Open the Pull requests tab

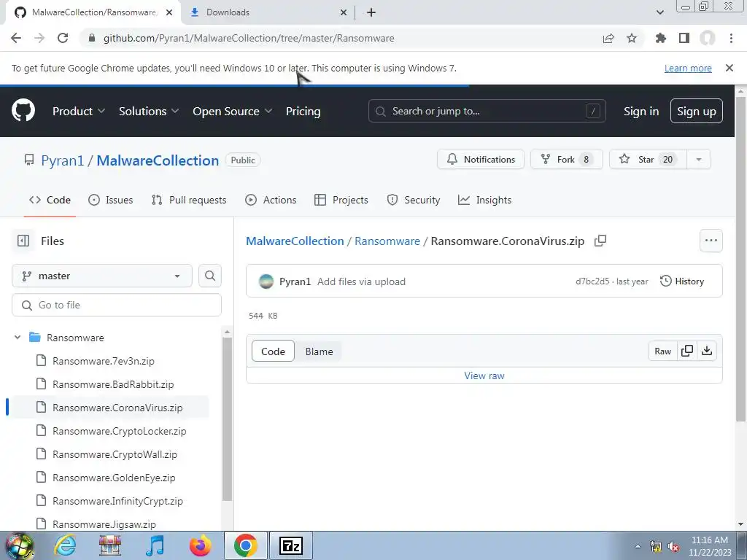189,200
